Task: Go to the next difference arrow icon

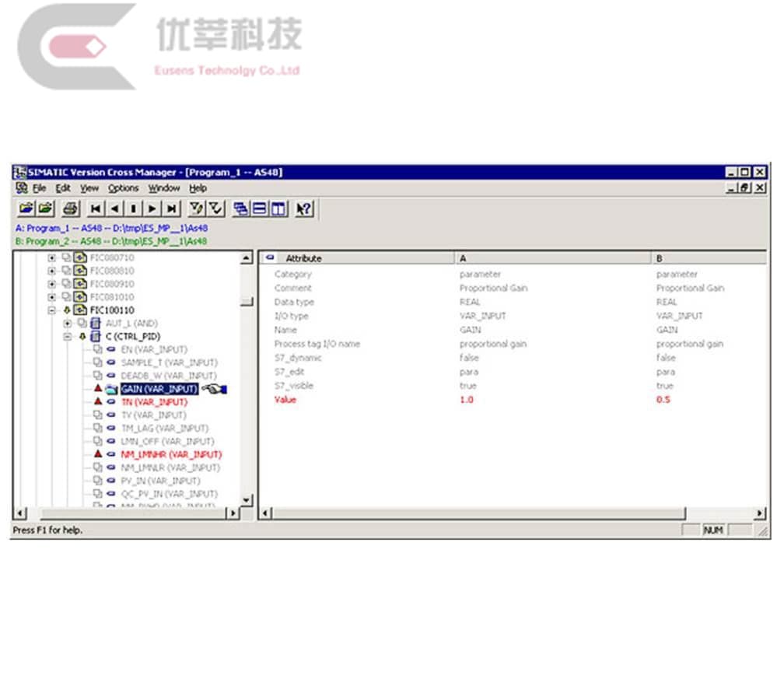Action: 152,208
